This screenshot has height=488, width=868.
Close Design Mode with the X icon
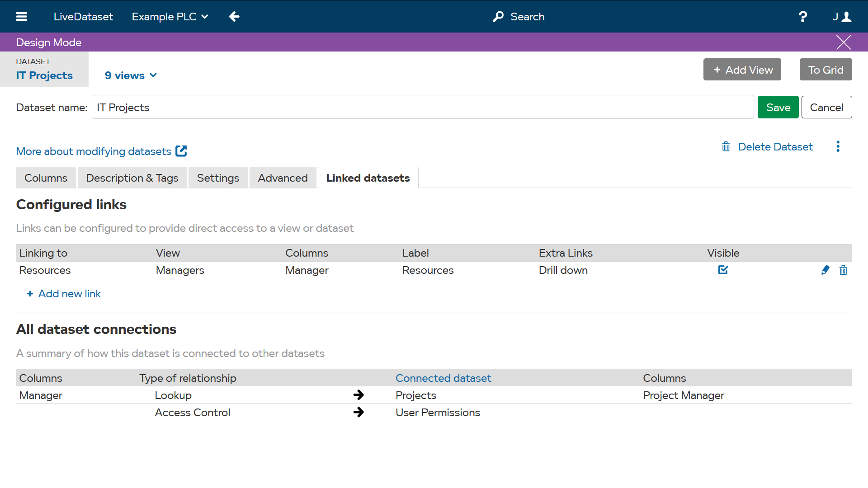point(844,42)
